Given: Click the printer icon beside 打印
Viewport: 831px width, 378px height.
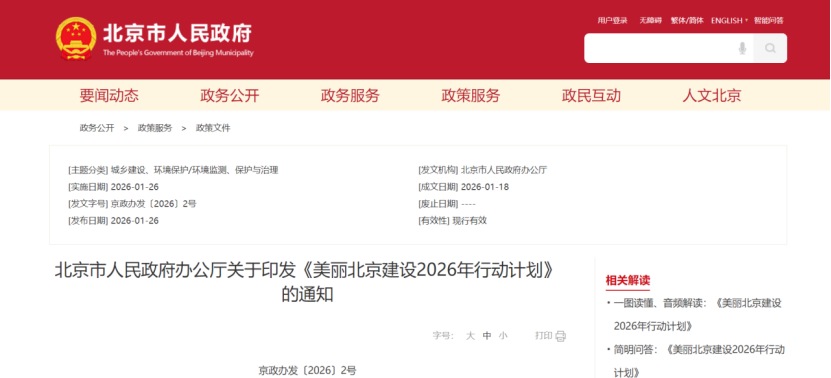Looking at the screenshot, I should pyautogui.click(x=561, y=336).
